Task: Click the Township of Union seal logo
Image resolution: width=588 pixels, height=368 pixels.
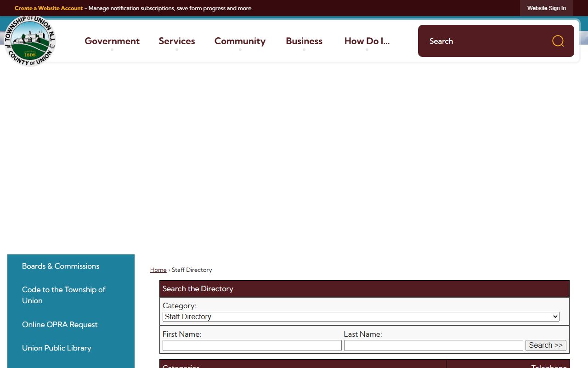Action: coord(30,41)
